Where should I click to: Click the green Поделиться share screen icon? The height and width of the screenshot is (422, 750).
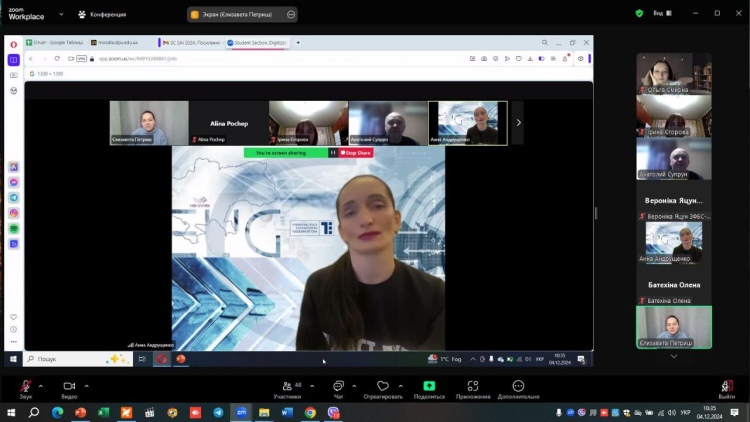pyautogui.click(x=429, y=386)
